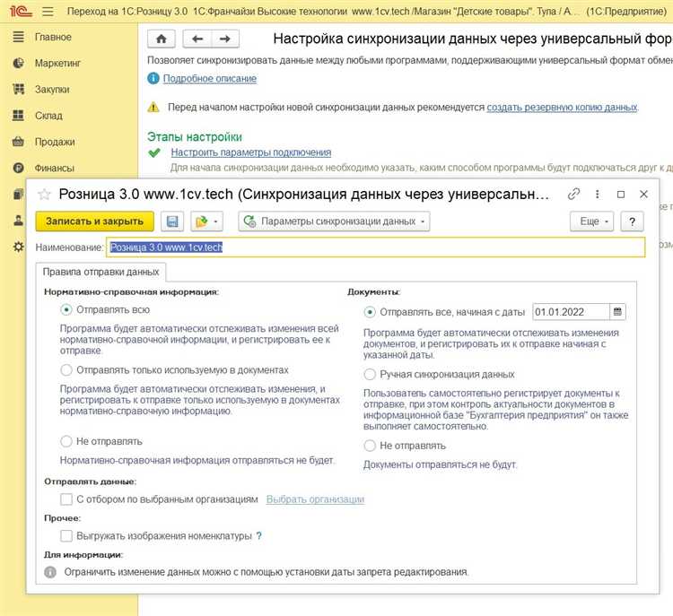Select Отправлять все, начиная с даты
Viewport: 673px width, 616px height.
[x=370, y=312]
